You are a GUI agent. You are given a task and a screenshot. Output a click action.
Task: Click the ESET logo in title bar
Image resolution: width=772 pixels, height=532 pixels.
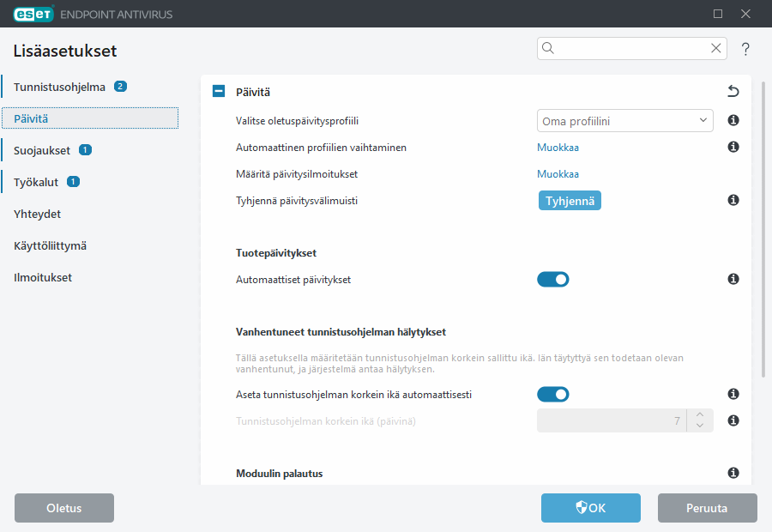[x=33, y=14]
